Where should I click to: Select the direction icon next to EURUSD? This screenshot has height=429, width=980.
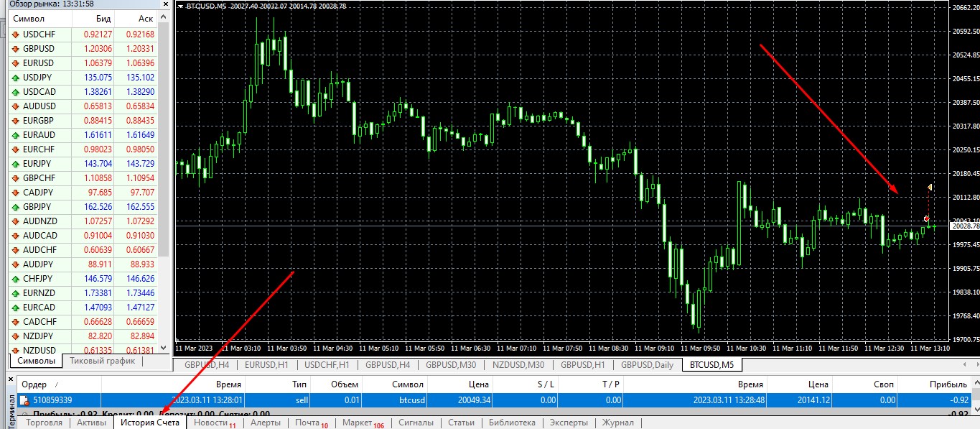pos(15,63)
